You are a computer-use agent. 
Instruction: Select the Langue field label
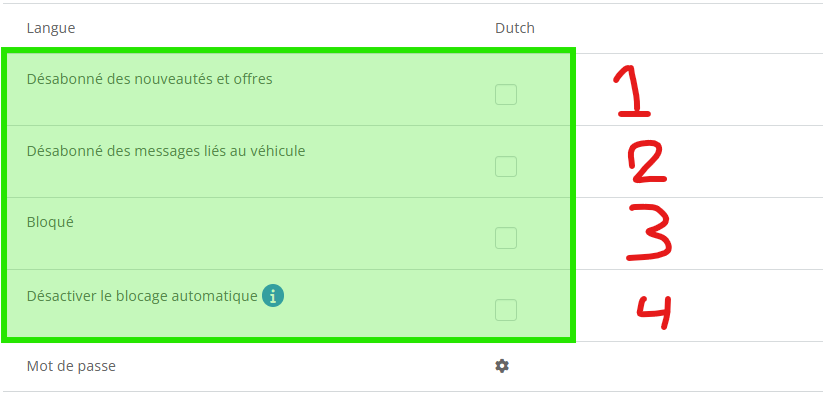point(51,28)
